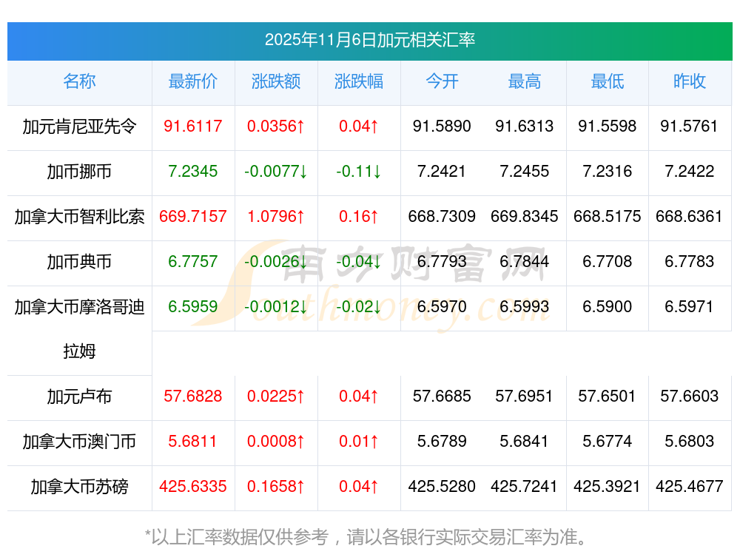Click high value 91.6313

point(525,126)
